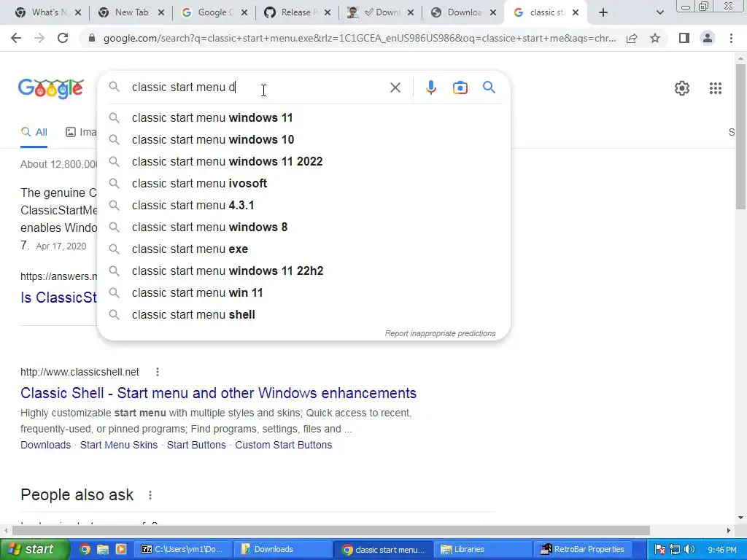The image size is (747, 560).
Task: Open the Custom Start Buttons sitelink
Action: [x=284, y=445]
